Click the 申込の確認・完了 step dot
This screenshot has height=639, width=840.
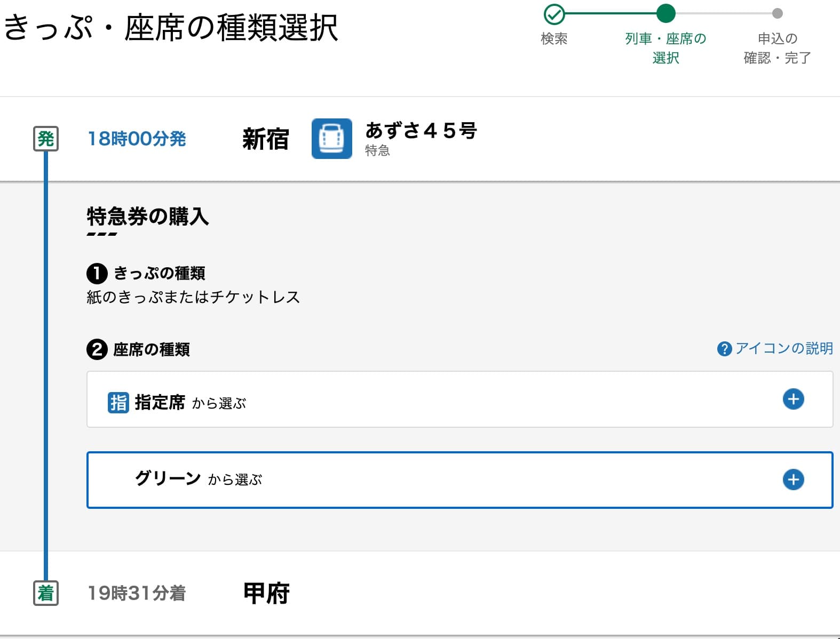pyautogui.click(x=778, y=13)
